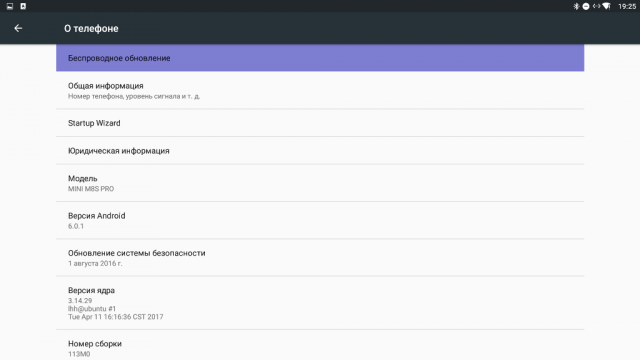Image resolution: width=640 pixels, height=360 pixels.
Task: Tap the Версия ядра entry
Action: 320,303
